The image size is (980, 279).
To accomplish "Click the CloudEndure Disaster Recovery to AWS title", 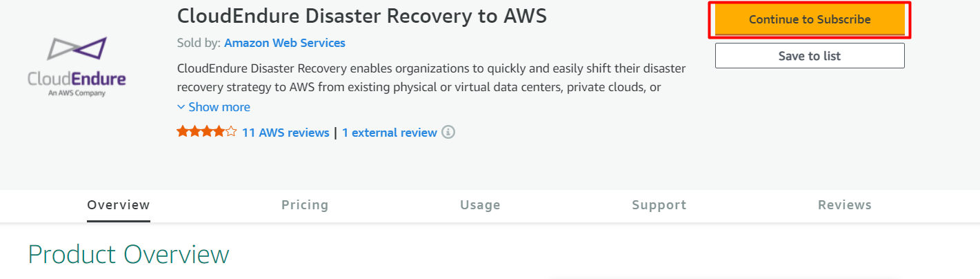I will 362,15.
